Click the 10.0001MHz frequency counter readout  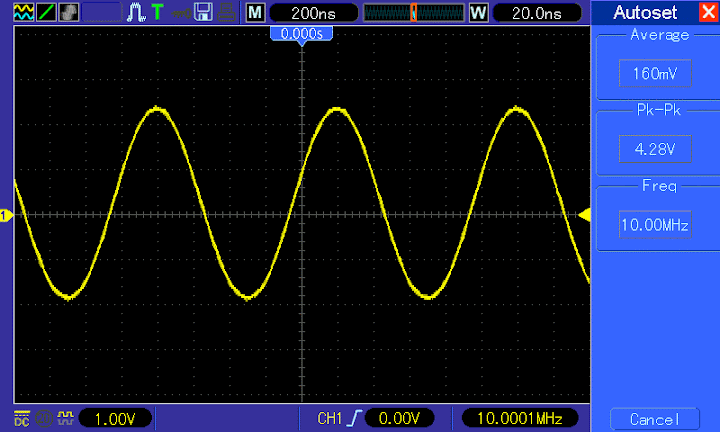520,418
